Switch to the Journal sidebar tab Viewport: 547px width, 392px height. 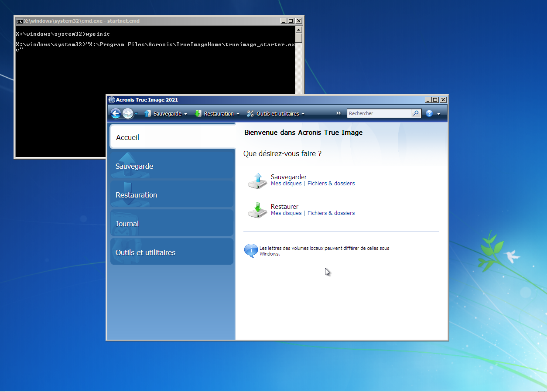click(x=172, y=224)
